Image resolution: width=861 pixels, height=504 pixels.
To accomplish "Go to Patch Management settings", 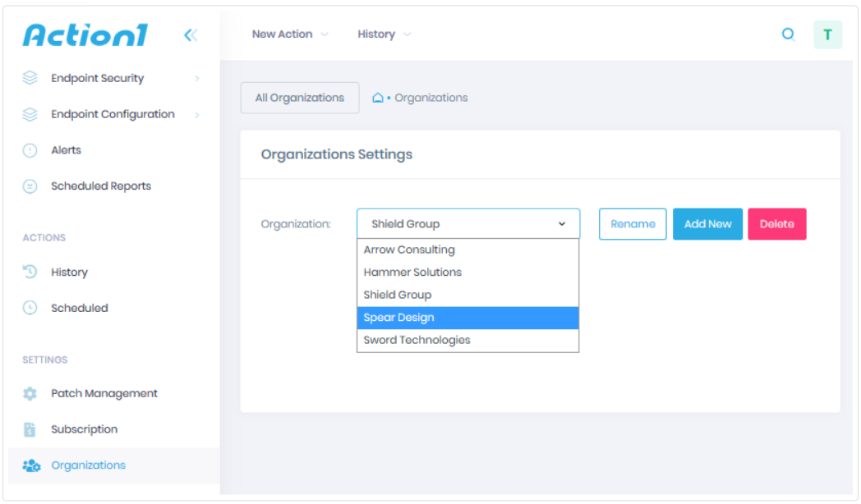I will tap(104, 393).
